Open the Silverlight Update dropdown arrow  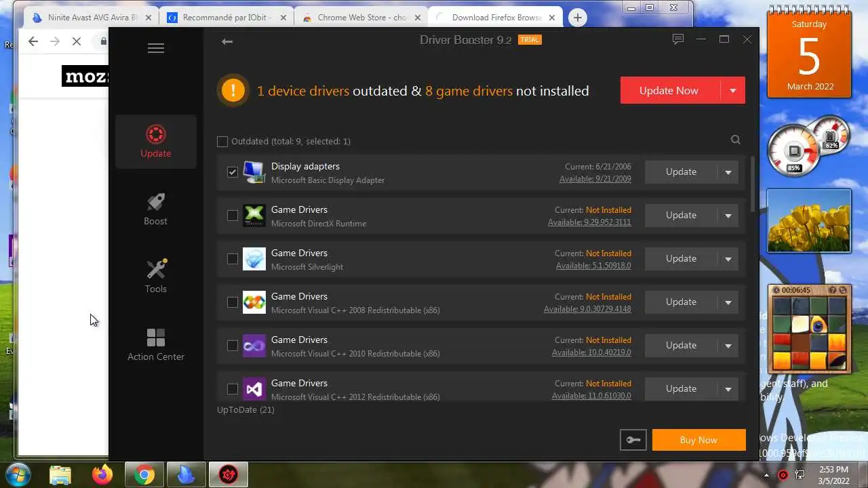[728, 259]
